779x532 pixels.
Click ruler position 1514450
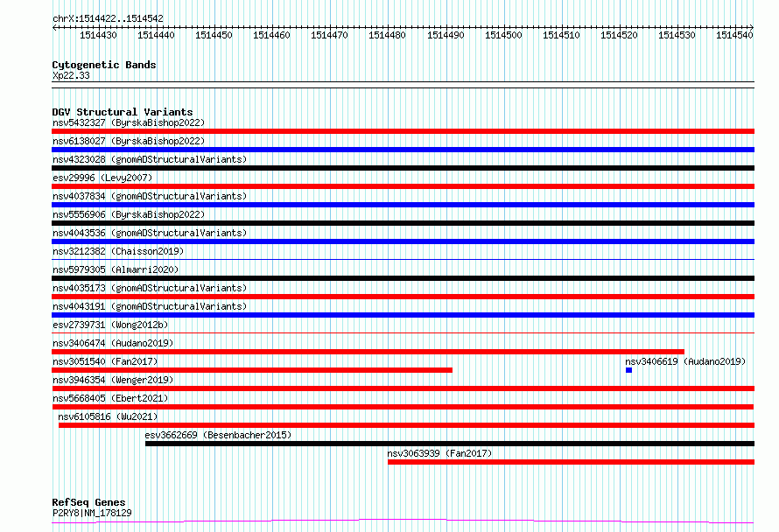point(214,35)
